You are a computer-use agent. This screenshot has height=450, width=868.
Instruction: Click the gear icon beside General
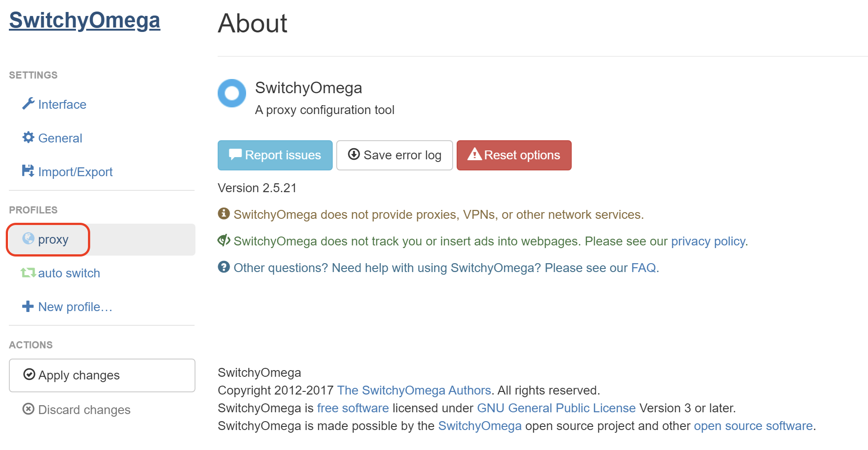[x=28, y=138]
